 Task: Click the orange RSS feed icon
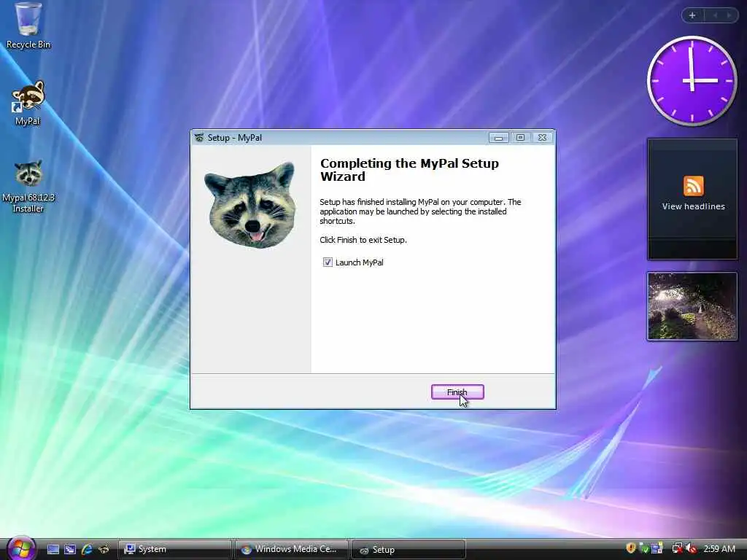tap(693, 186)
